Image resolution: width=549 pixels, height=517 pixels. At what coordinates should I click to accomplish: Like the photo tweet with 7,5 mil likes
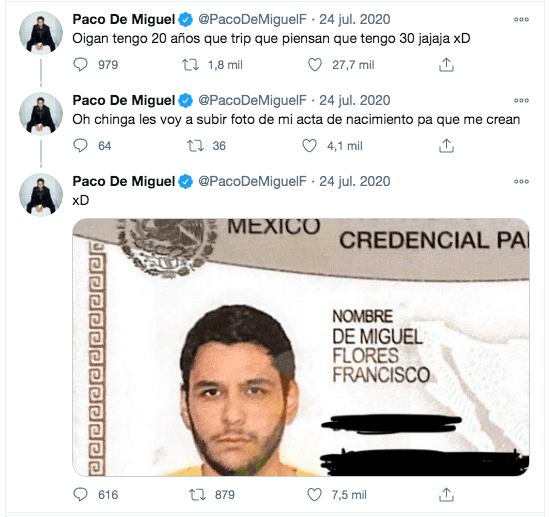point(314,495)
